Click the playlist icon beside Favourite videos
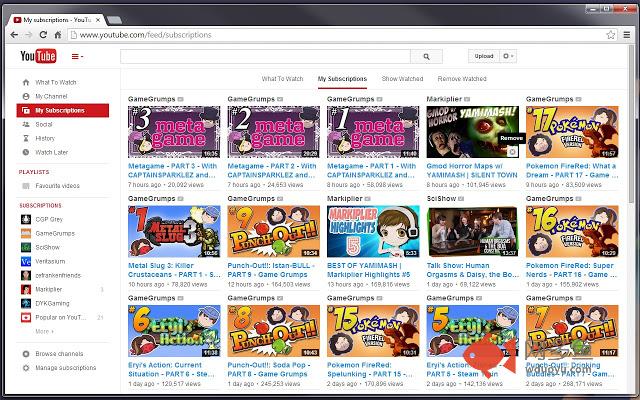 [26, 186]
